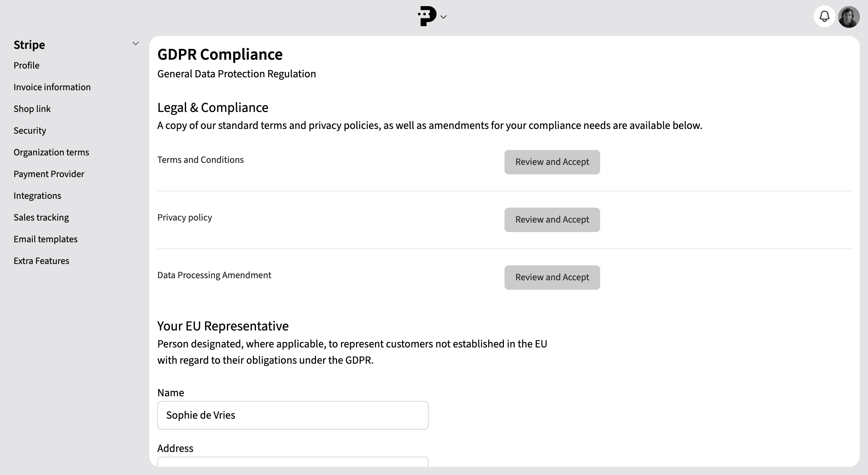
Task: Go to Invoice information settings
Action: tap(52, 87)
